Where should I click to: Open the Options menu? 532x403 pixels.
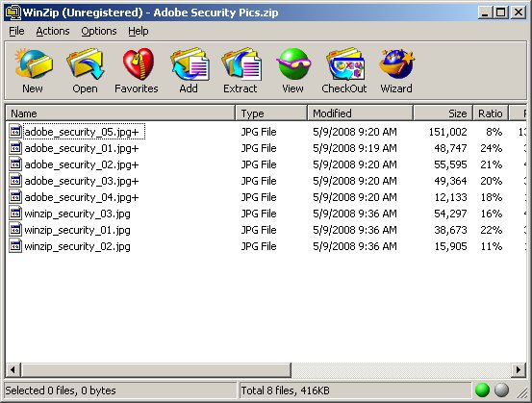(99, 31)
